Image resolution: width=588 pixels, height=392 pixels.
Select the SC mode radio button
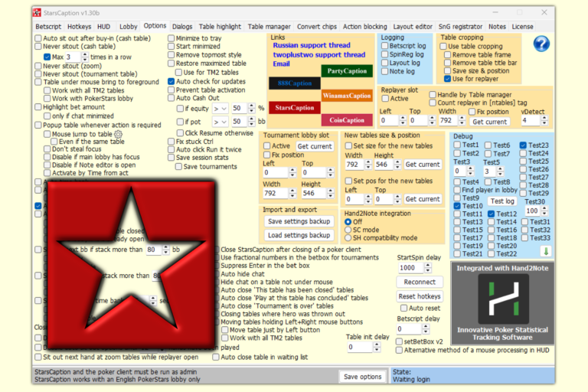click(x=348, y=230)
